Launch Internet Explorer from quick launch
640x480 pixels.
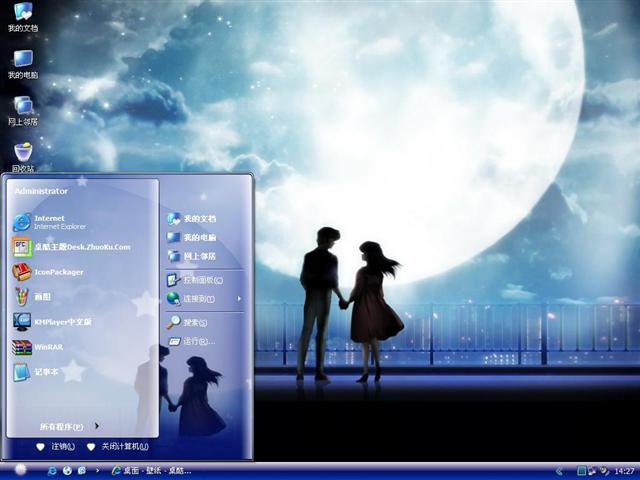coord(52,471)
